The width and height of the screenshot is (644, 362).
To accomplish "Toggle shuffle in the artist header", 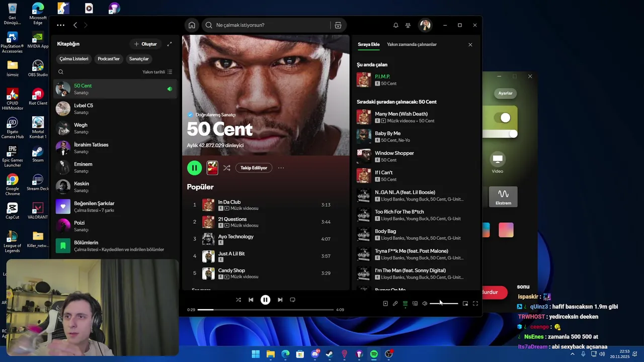I will coord(227,168).
